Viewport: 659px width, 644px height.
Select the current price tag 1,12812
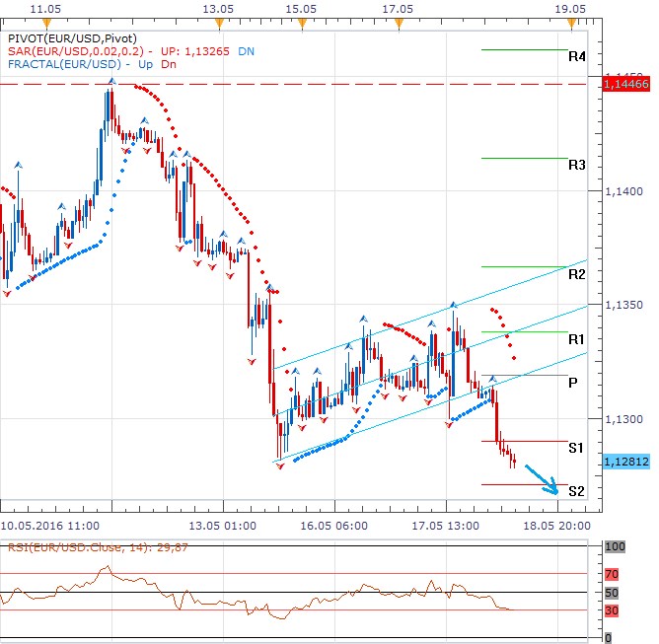point(623,461)
